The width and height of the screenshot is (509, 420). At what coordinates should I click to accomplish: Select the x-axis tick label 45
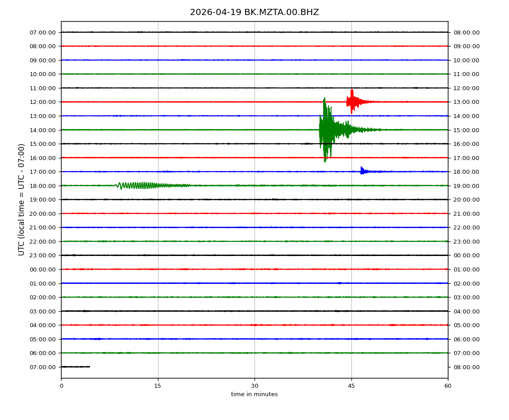351,386
